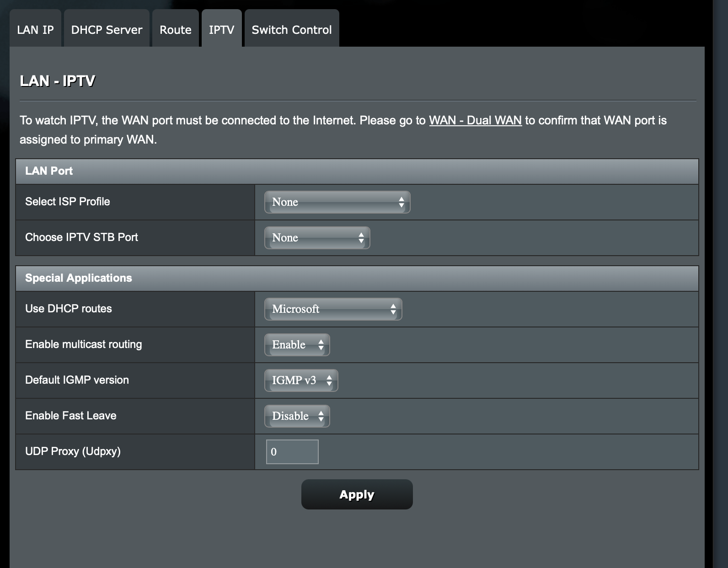
Task: Expand the Choose IPTV STB Port dropdown
Action: 317,238
